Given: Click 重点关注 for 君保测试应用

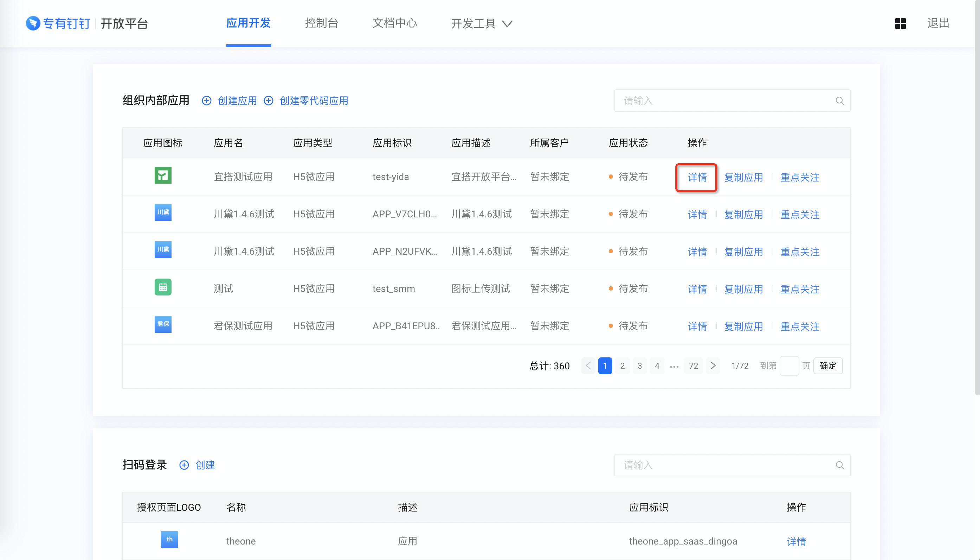Looking at the screenshot, I should (799, 326).
